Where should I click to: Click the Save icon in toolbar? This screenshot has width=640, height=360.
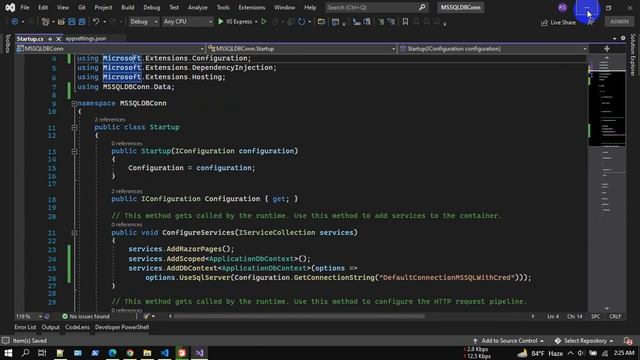(72, 22)
